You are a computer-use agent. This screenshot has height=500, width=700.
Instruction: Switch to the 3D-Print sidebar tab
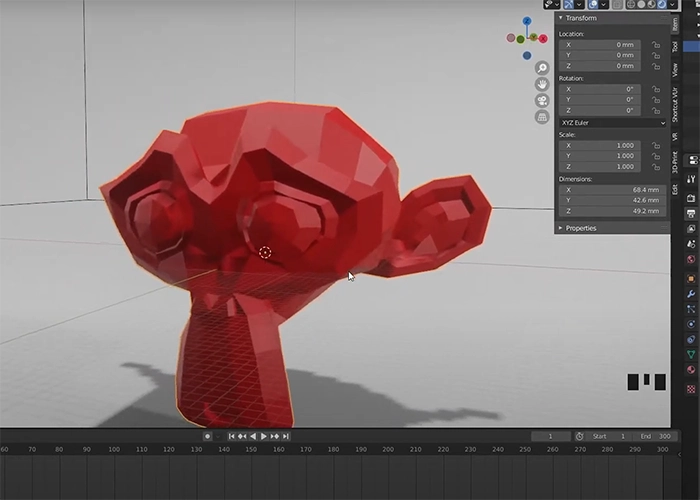pos(674,161)
